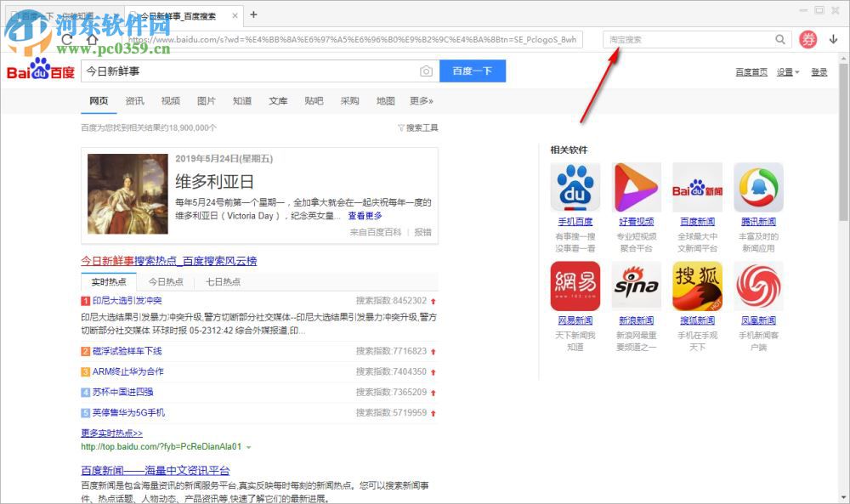Expand the 搜索工具 search tools panel

[416, 127]
